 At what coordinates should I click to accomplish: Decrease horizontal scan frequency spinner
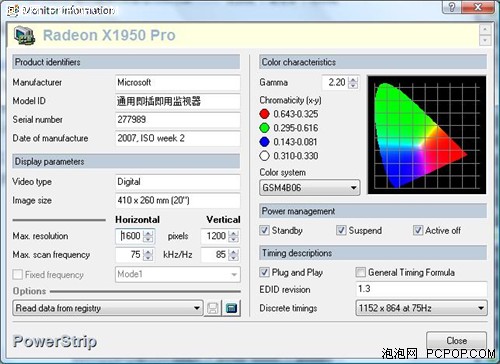coord(148,258)
